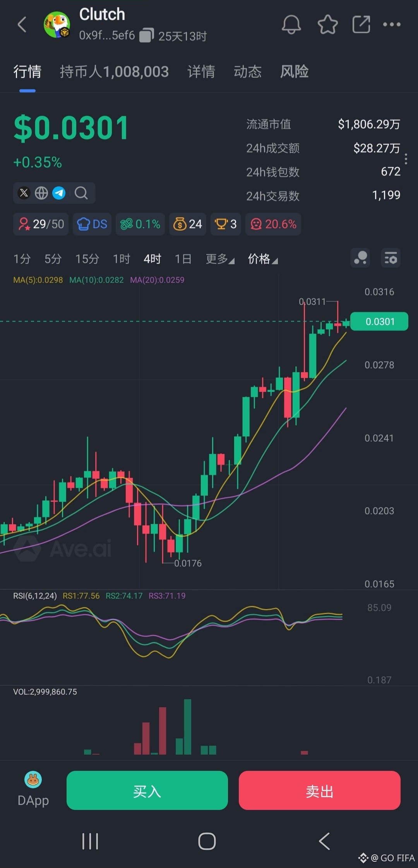Viewport: 418px width, 868px height.
Task: Tap the VOL:2,999,860.75 label
Action: 45,692
